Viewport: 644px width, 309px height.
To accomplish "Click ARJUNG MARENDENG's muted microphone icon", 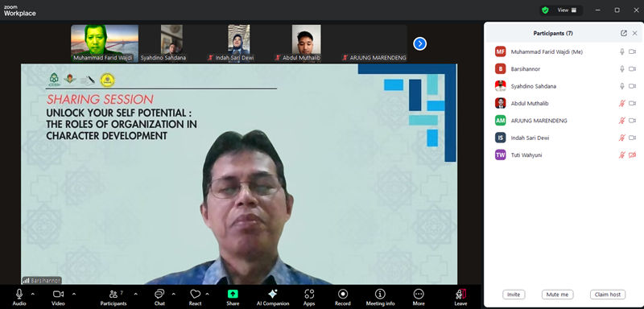I will pyautogui.click(x=622, y=121).
